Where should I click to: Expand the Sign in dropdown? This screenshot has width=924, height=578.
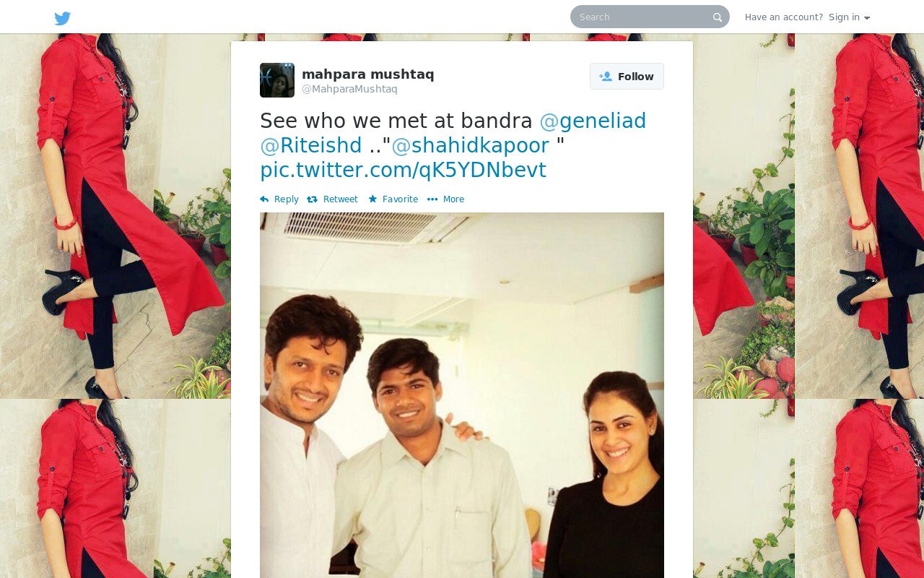(x=849, y=17)
